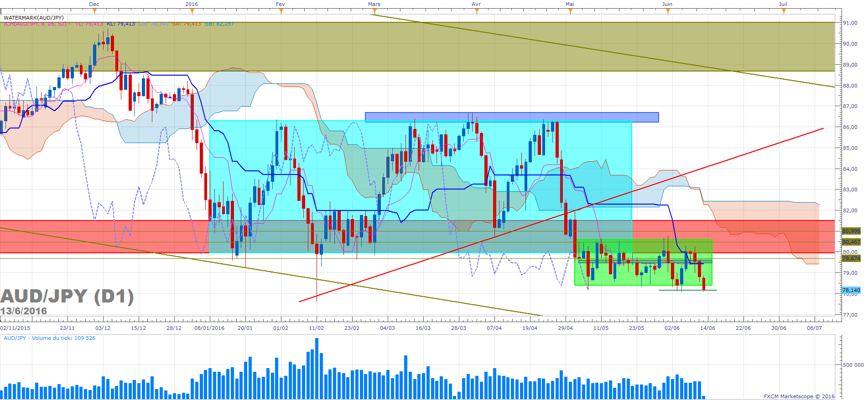Click the orange marker under Avr

click(x=477, y=11)
